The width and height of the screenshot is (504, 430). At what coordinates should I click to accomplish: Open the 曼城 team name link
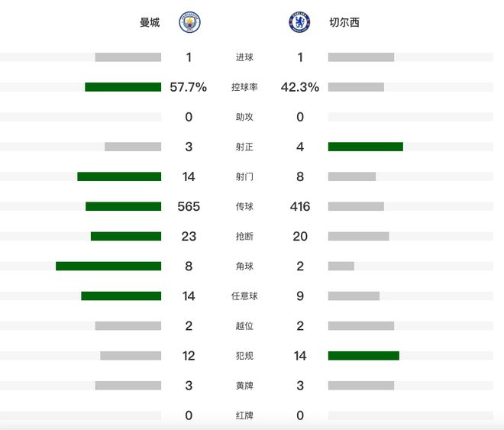150,23
